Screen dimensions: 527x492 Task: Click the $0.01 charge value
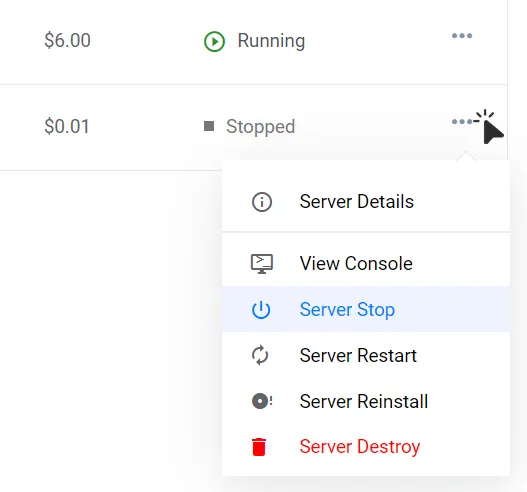(67, 126)
